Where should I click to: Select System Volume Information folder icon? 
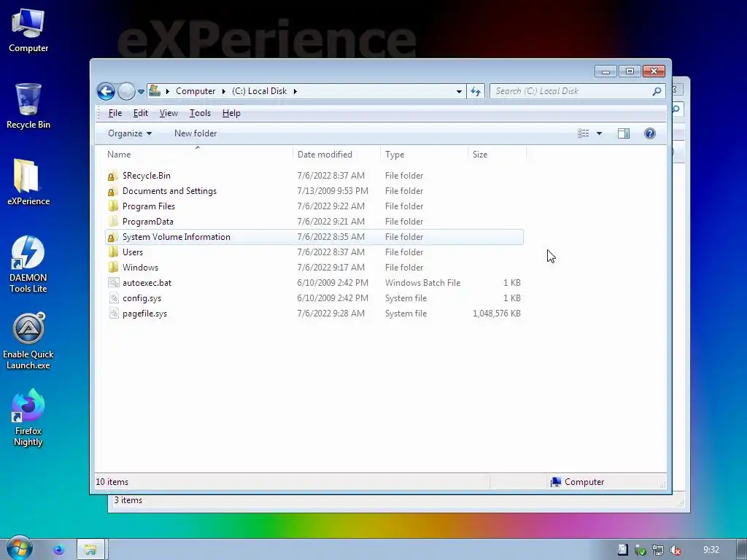pos(112,237)
